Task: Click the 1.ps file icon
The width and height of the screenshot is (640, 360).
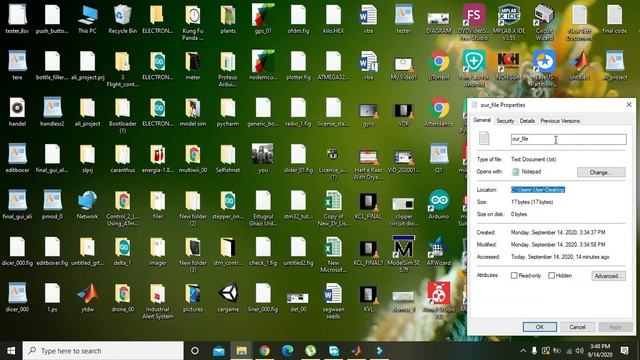Action: pyautogui.click(x=52, y=298)
